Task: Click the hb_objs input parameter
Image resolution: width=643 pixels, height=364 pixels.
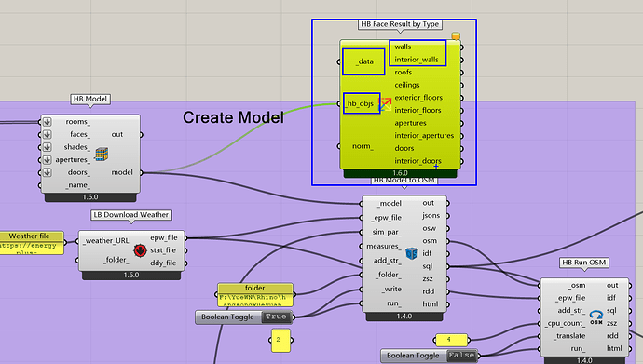Action: point(361,103)
